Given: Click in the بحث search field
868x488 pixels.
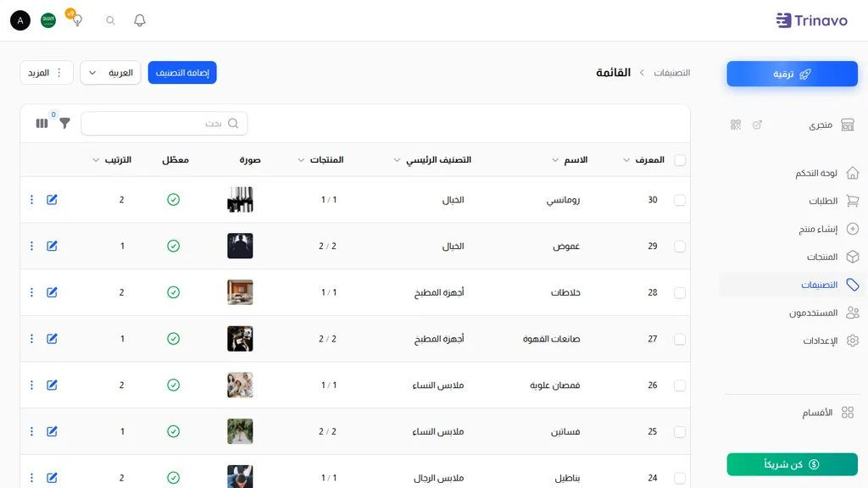Looking at the screenshot, I should coord(164,124).
